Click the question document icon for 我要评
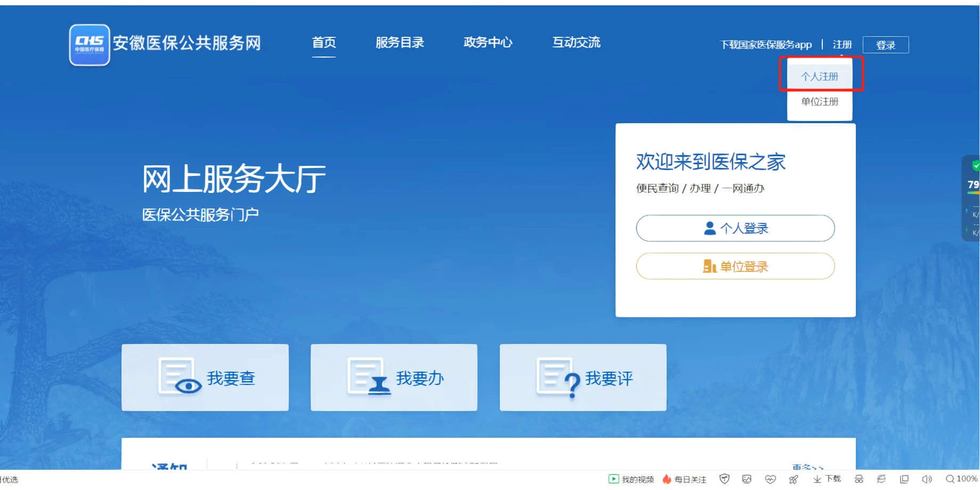Image resolution: width=980 pixels, height=490 pixels. point(558,377)
